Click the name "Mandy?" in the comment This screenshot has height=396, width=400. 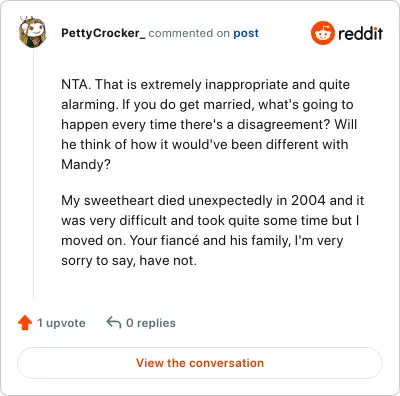[86, 165]
